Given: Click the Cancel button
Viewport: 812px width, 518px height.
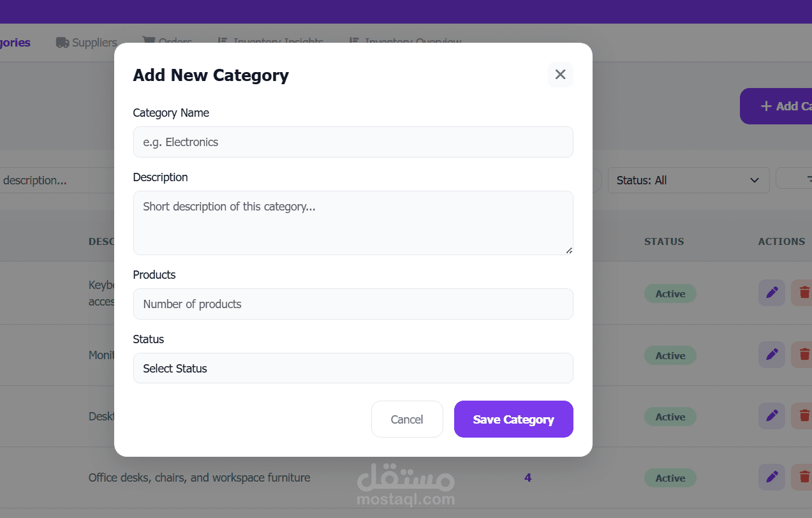Looking at the screenshot, I should (x=407, y=419).
